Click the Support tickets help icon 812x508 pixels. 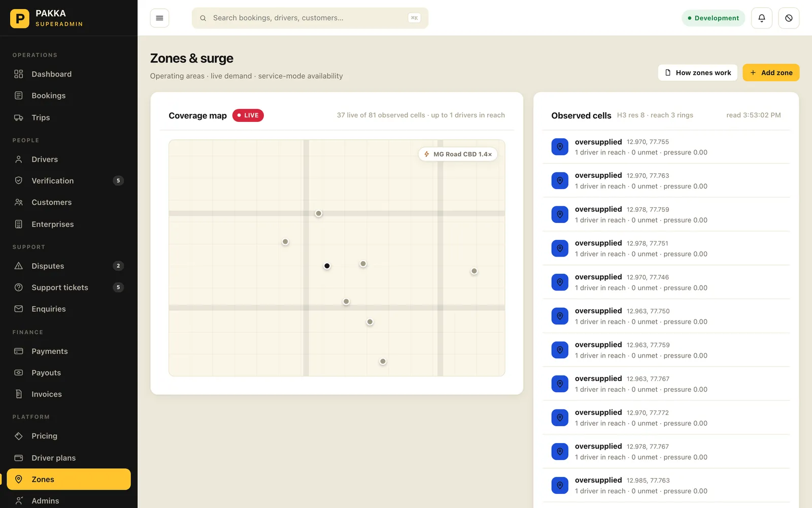pyautogui.click(x=19, y=288)
